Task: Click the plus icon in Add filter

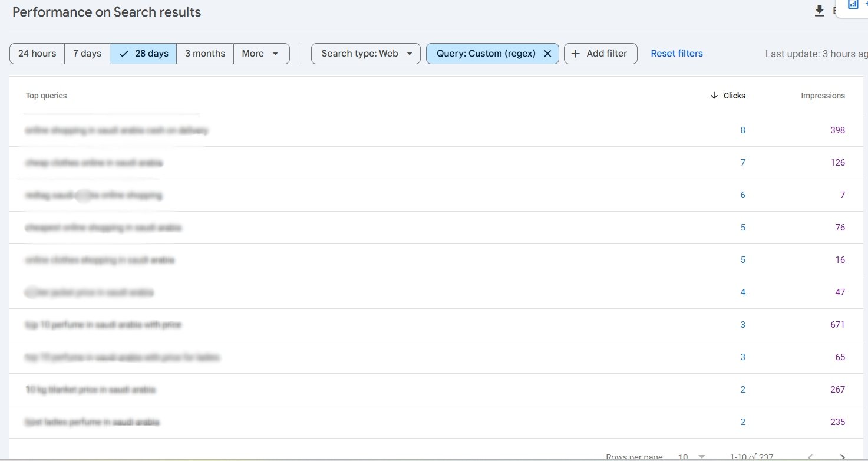Action: coord(576,54)
